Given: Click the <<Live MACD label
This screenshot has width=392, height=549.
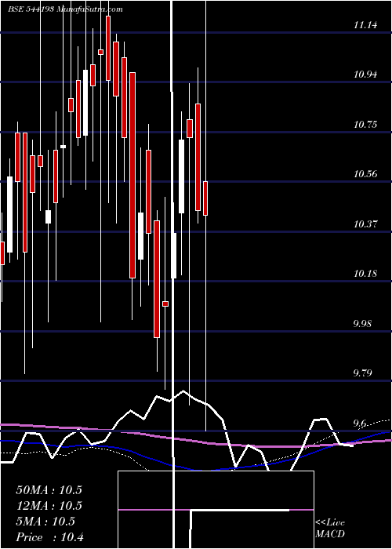Looking at the screenshot, I should point(330,529).
